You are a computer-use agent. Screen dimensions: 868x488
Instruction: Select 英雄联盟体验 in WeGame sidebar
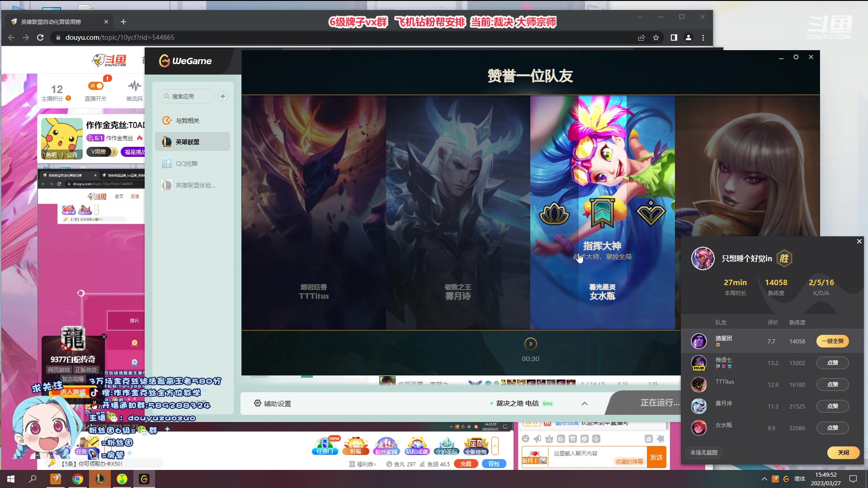click(x=193, y=185)
